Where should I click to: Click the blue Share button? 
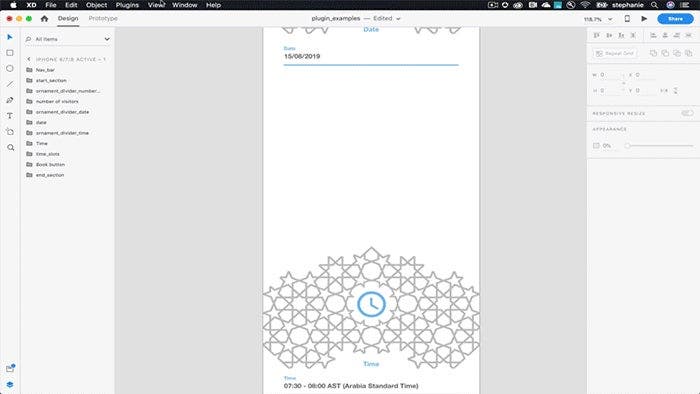(x=675, y=19)
